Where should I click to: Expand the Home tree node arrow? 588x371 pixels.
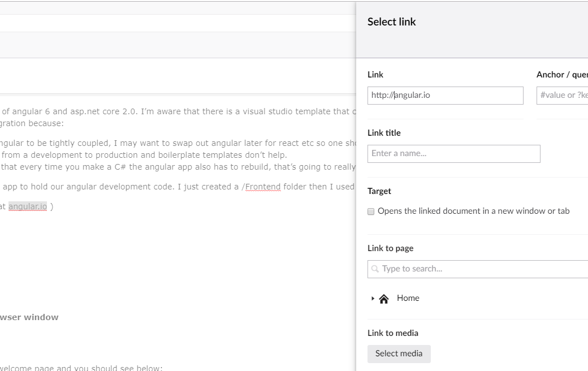[x=373, y=299]
